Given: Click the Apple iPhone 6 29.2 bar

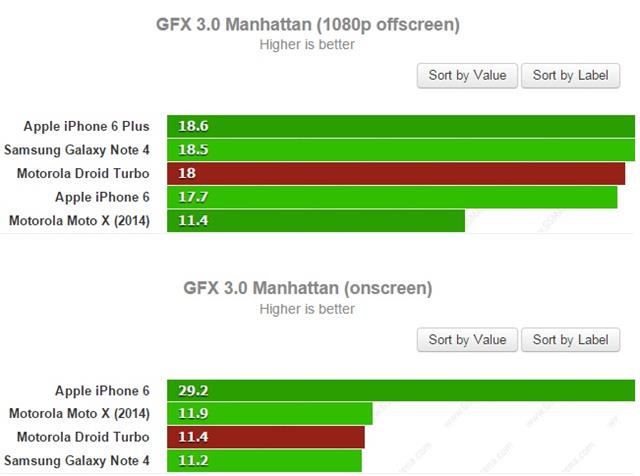Looking at the screenshot, I should point(400,390).
